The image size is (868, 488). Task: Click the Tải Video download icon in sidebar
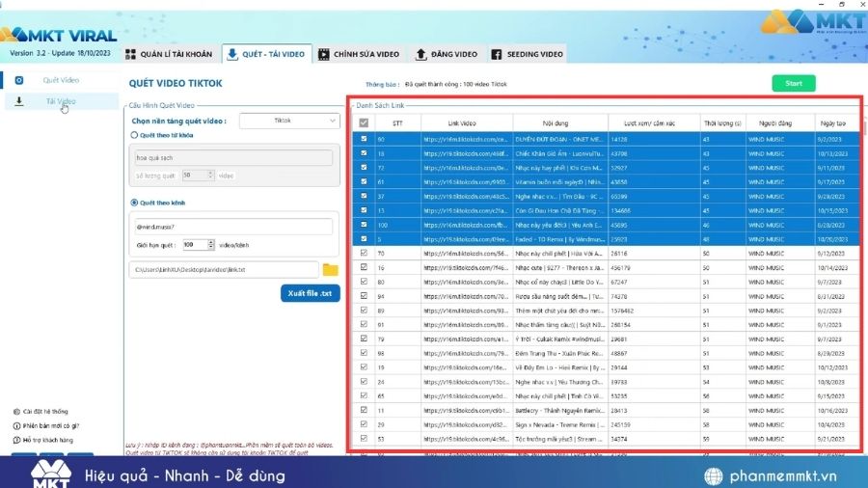point(18,101)
